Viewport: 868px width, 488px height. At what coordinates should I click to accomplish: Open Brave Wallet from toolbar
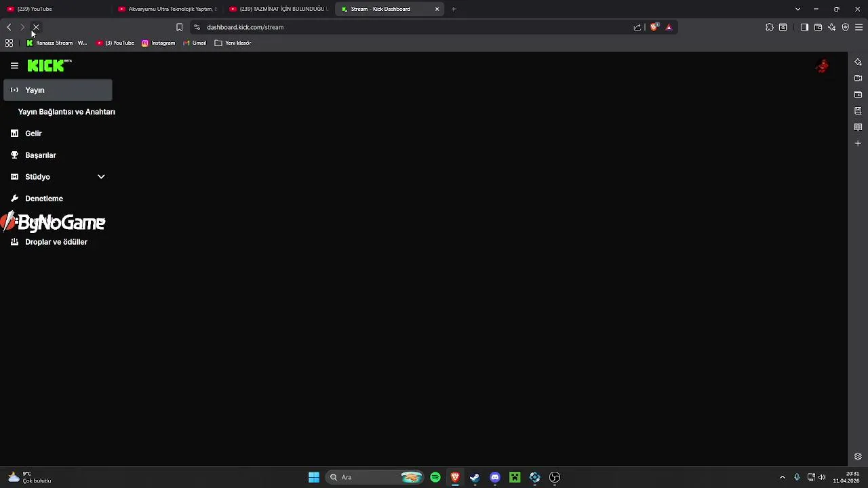coord(818,27)
